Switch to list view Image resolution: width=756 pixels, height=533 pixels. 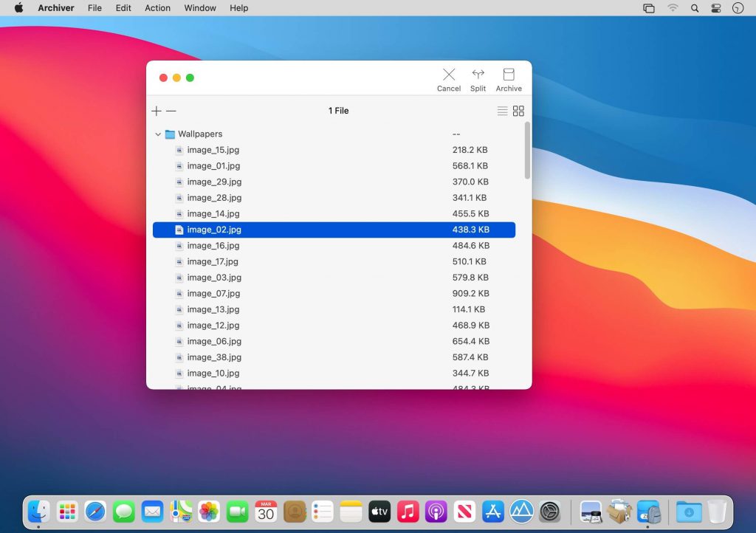click(502, 111)
